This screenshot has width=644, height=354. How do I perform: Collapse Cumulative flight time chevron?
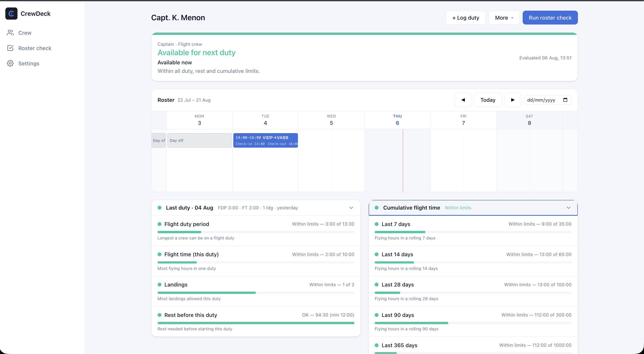(569, 208)
